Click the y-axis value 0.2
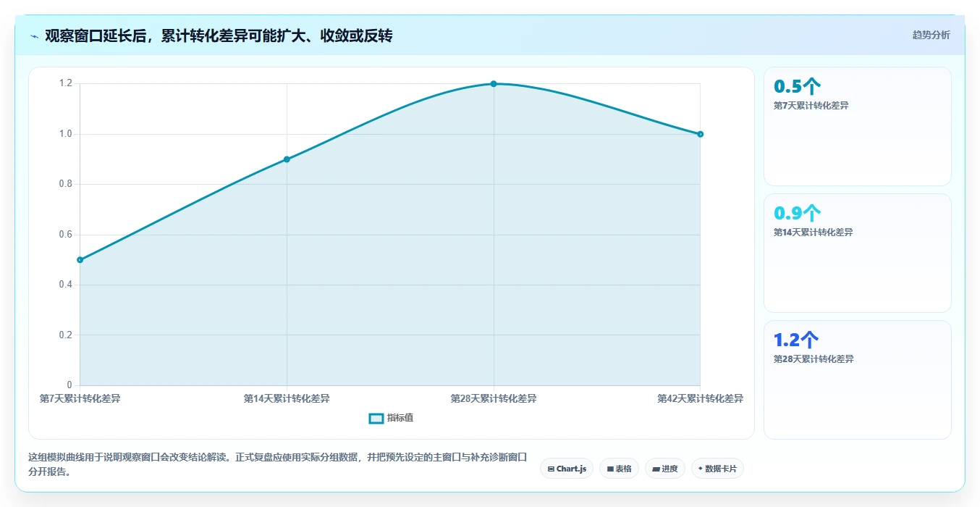 tap(66, 335)
